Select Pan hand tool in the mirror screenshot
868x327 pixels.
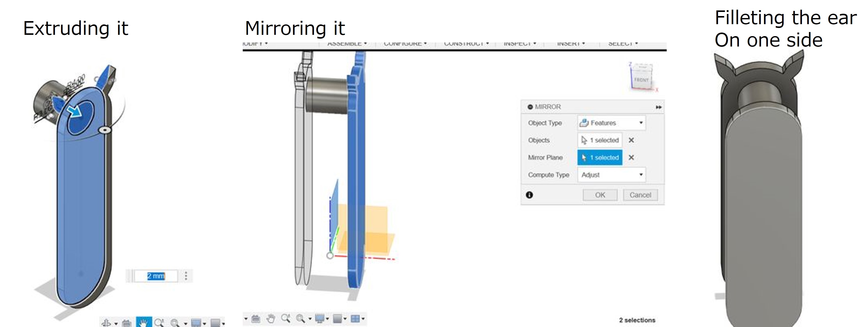coord(271,318)
